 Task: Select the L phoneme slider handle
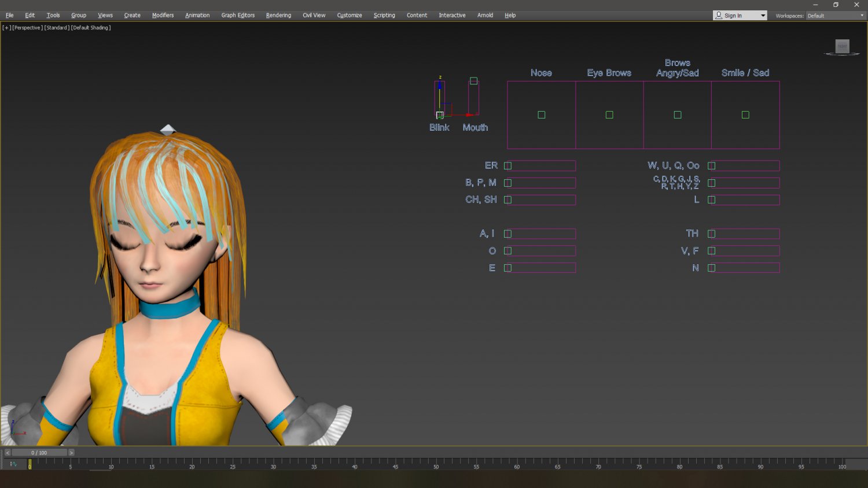click(712, 200)
